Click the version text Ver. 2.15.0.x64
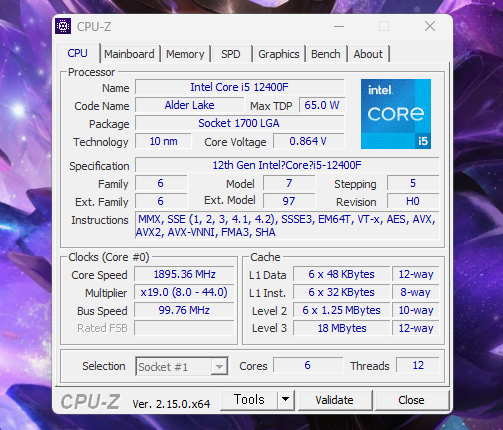 click(x=171, y=404)
